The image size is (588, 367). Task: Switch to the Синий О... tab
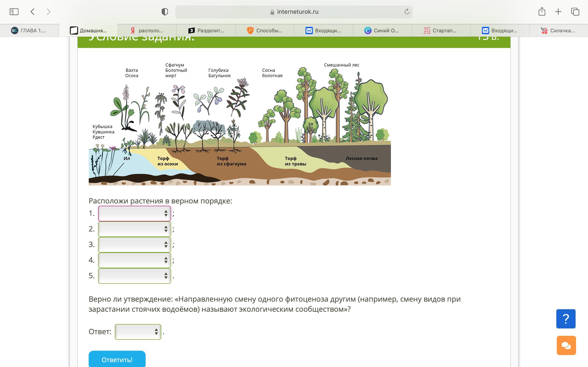click(x=382, y=31)
